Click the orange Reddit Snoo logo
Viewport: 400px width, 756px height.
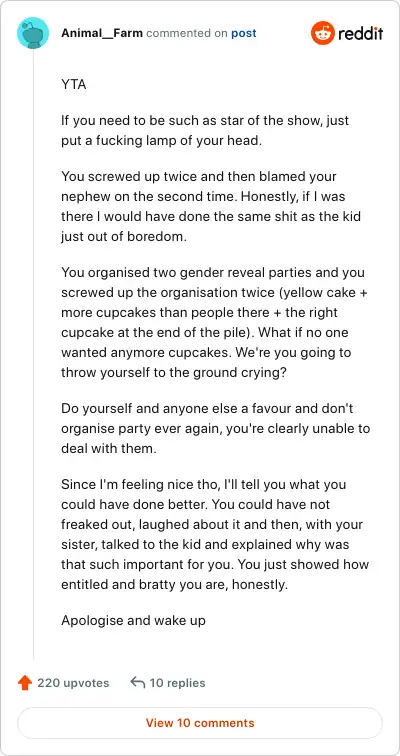click(x=322, y=33)
